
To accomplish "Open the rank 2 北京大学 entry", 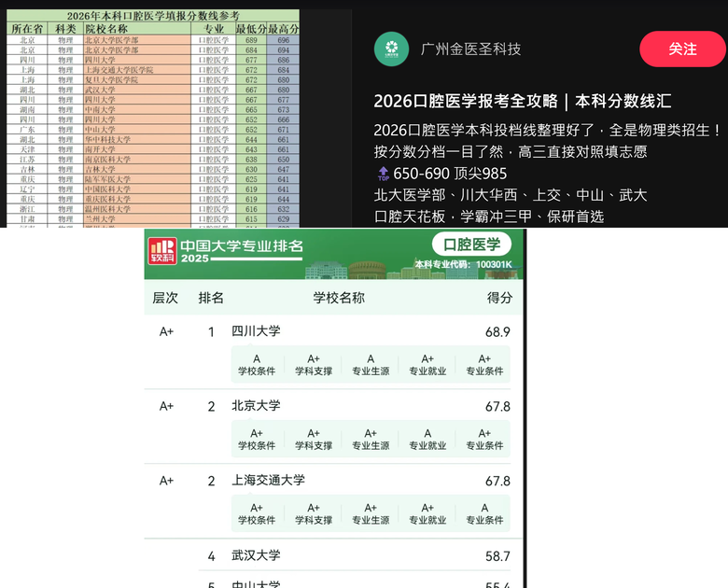I will coord(256,405).
